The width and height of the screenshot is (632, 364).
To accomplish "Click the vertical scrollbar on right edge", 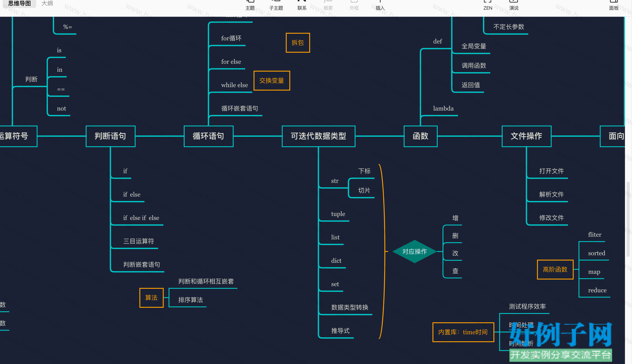I will point(628,220).
